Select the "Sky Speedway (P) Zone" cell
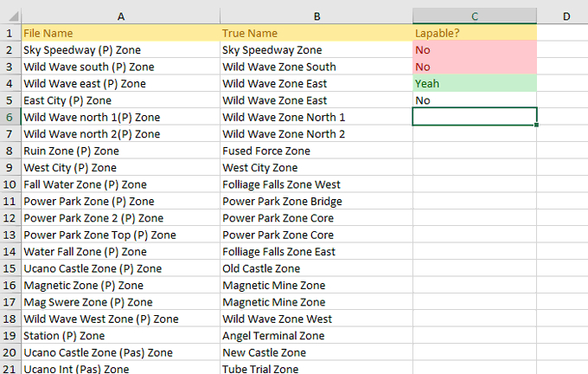This screenshot has height=374, width=588. [120, 50]
